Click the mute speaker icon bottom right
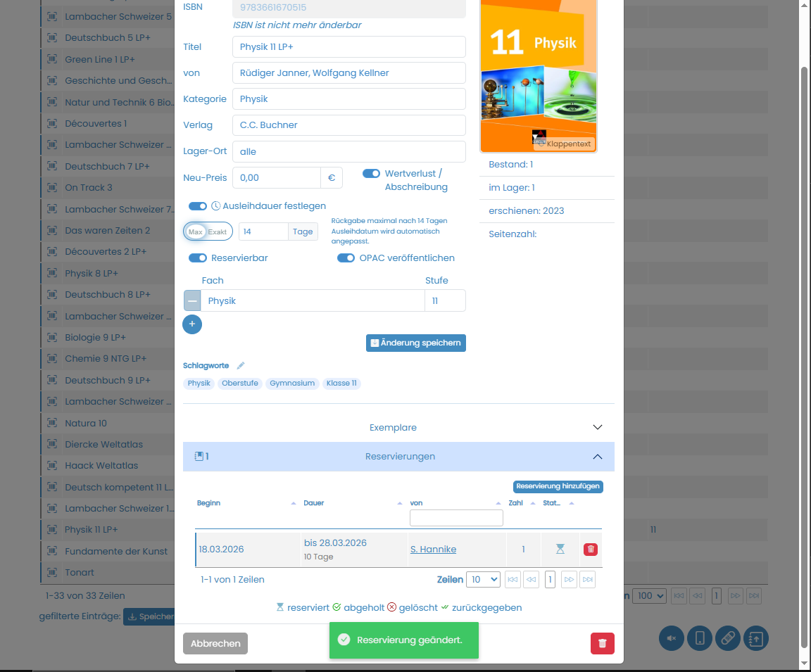 671,638
